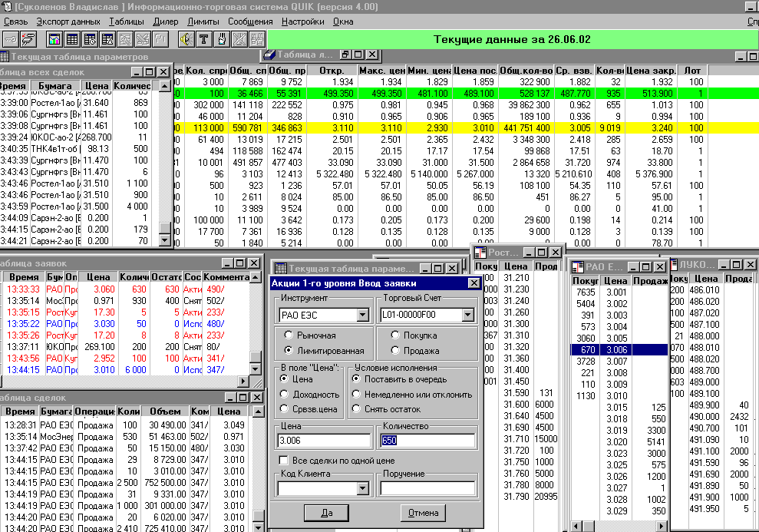
Task: Click the hand pointer toolbar icon
Action: click(222, 38)
